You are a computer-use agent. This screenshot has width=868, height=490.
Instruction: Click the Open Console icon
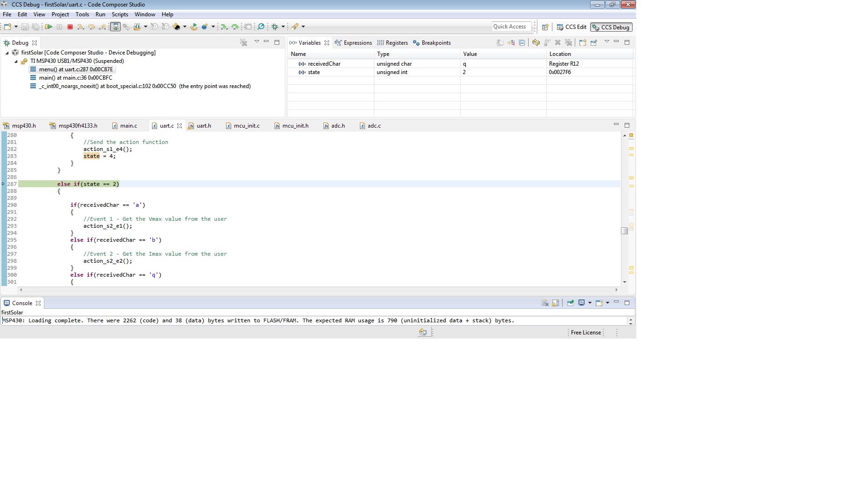tap(599, 303)
